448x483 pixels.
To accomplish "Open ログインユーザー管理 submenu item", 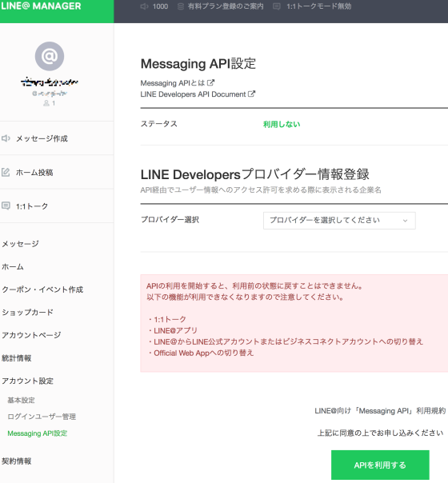I will (x=42, y=417).
